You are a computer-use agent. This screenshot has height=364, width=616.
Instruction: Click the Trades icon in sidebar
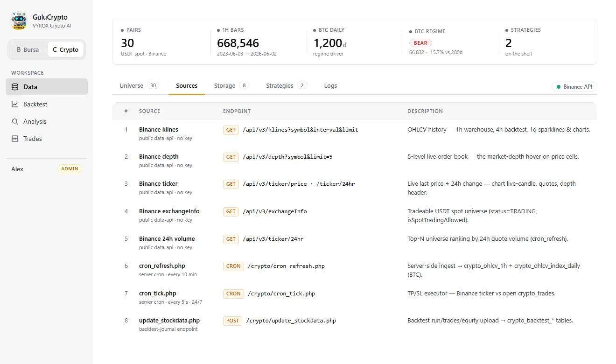(x=15, y=139)
